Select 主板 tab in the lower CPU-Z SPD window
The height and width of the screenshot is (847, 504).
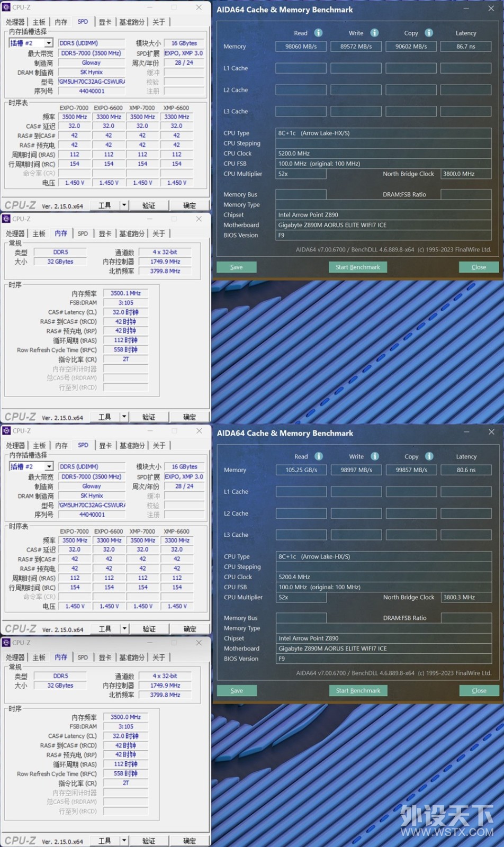click(x=40, y=446)
